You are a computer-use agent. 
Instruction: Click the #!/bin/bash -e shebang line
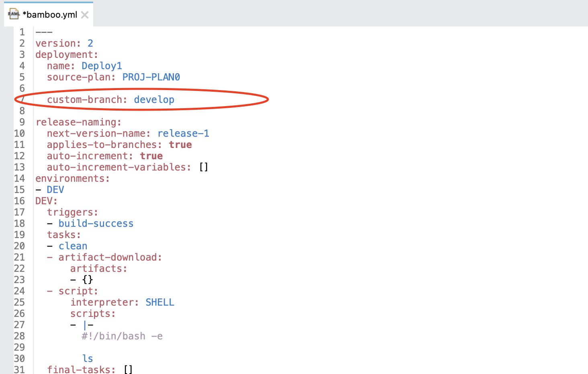pos(122,336)
